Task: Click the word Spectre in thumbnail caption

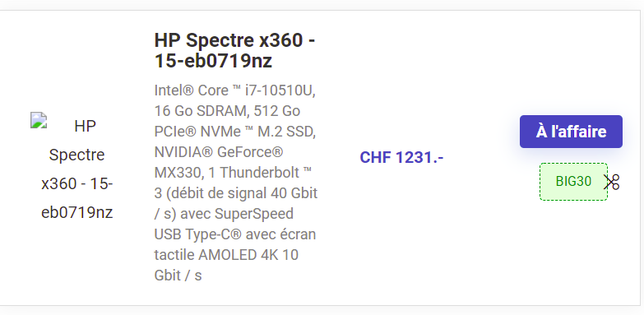Action: (76, 155)
